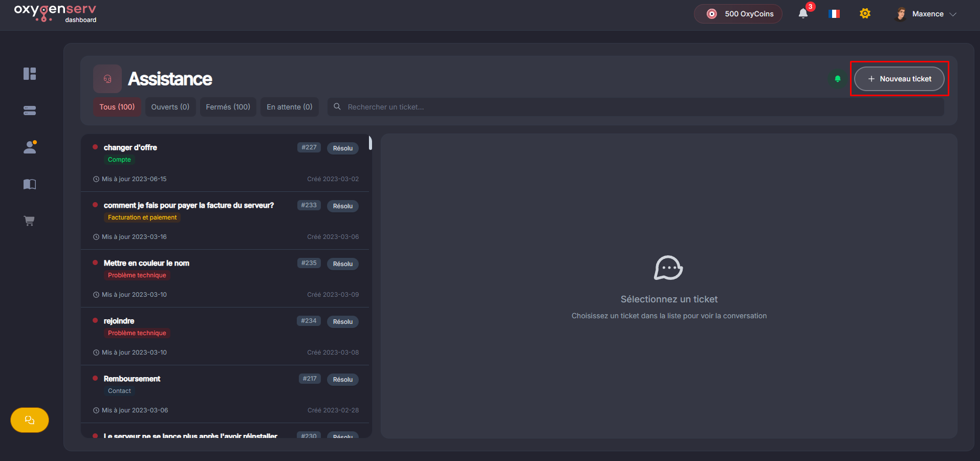Expand the Maxence user menu

pyautogui.click(x=926, y=14)
